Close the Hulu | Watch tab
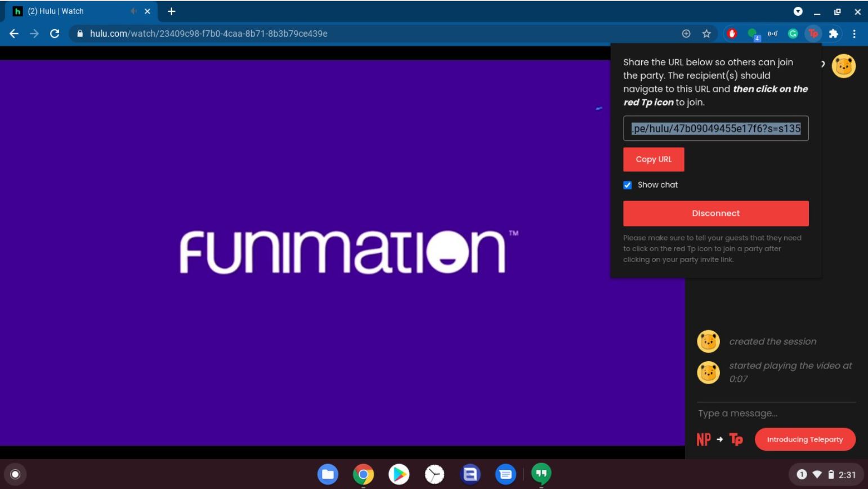This screenshot has height=489, width=868. coord(147,11)
